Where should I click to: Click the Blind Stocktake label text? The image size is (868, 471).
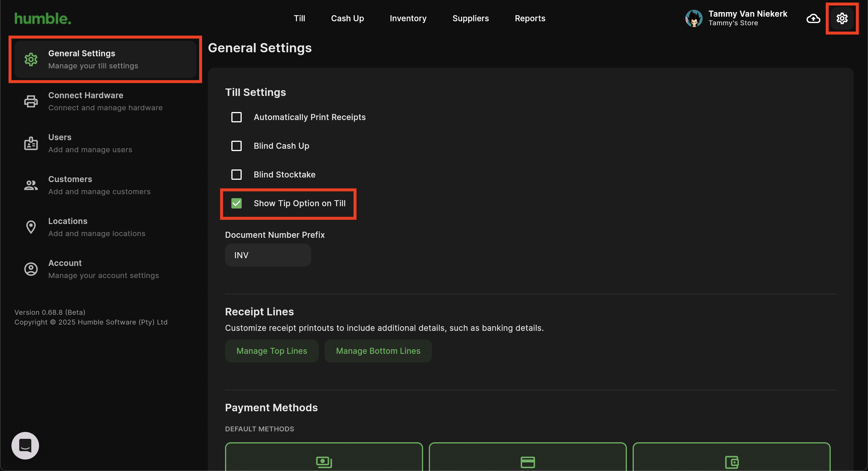pos(284,174)
